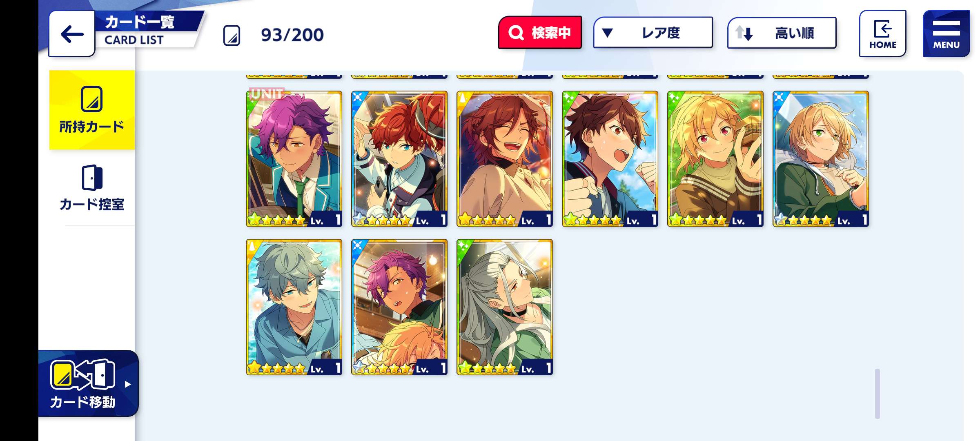Open the MENU hamburger button

tap(946, 33)
